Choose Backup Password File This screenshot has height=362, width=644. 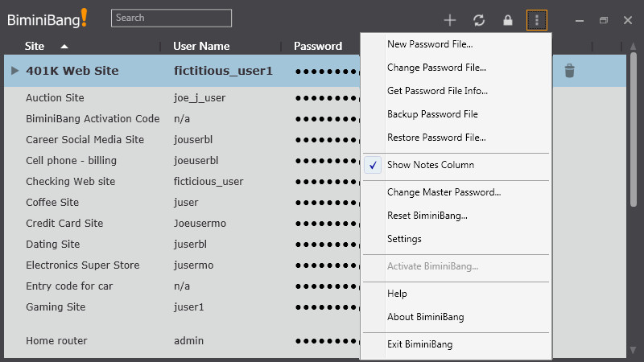pyautogui.click(x=432, y=114)
